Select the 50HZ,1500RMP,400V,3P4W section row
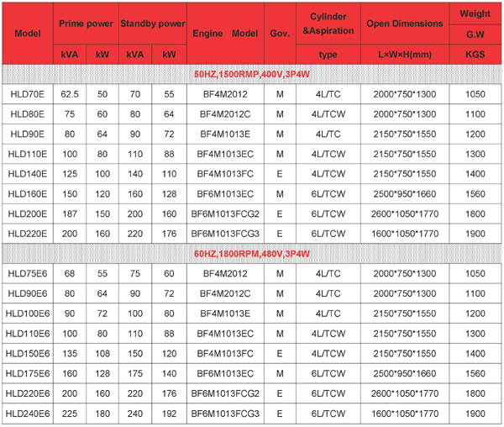504x427 pixels. click(252, 75)
